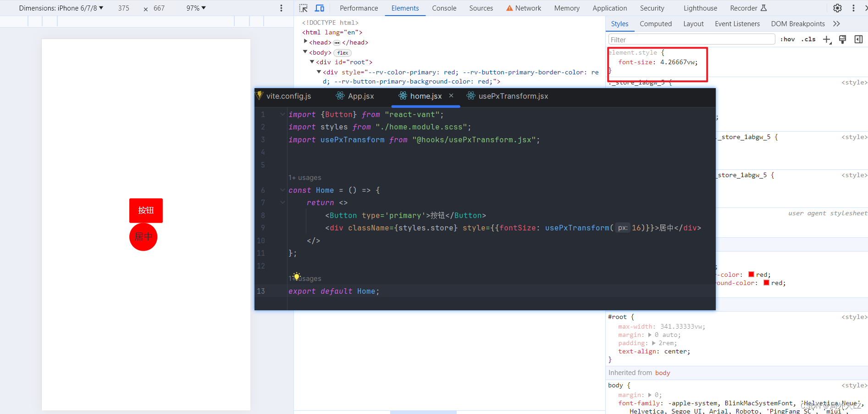This screenshot has height=414, width=868.
Task: Open DevTools settings gear
Action: pos(837,8)
